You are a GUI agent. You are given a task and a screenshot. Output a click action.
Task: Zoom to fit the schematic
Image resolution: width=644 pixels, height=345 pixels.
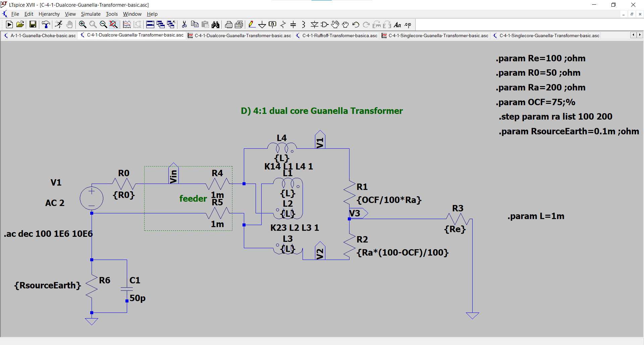click(x=114, y=24)
